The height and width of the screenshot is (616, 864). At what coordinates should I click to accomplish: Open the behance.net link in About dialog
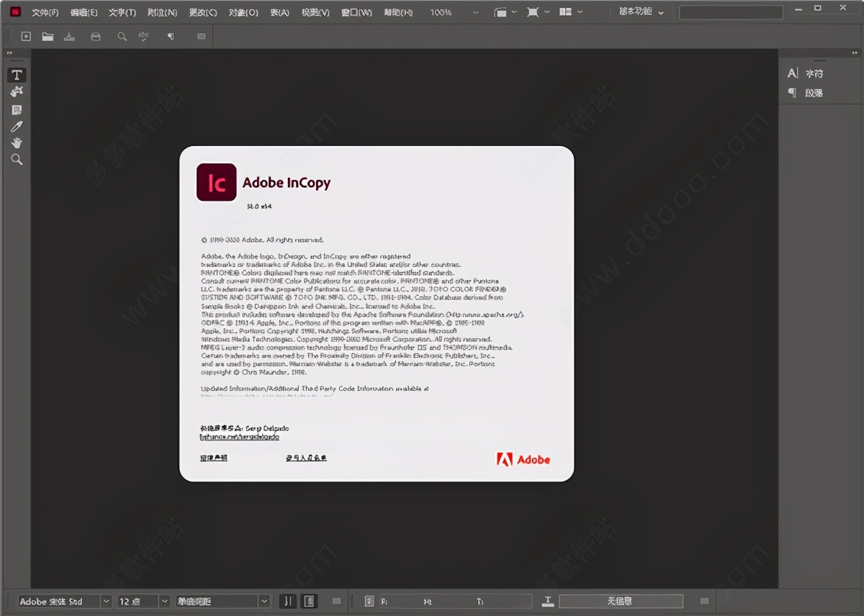click(x=240, y=437)
